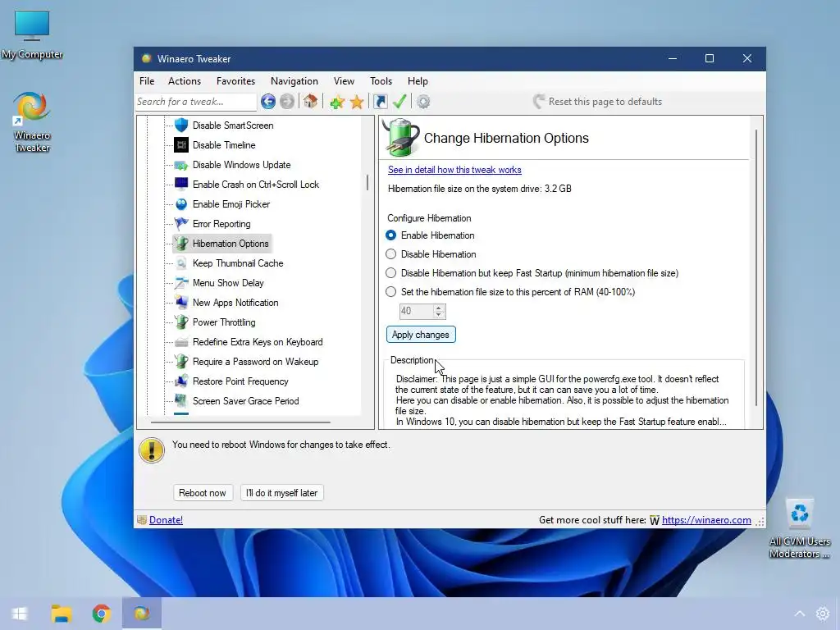Click the settings gear in system tray
Viewport: 840px width, 630px height.
[822, 614]
